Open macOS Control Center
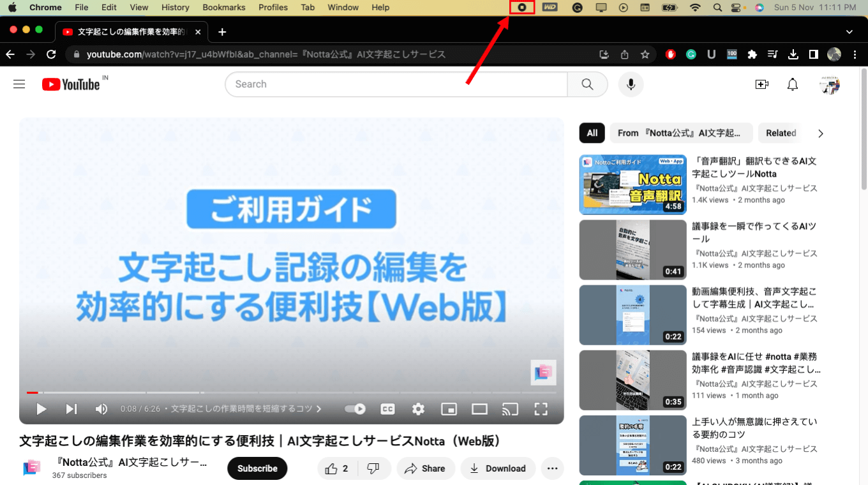868x485 pixels. (737, 8)
